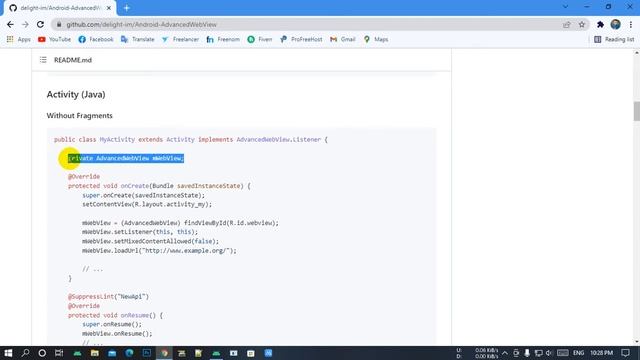Screen dimensions: 640x360
Task: Open the Gmail bookmark
Action: point(342,39)
